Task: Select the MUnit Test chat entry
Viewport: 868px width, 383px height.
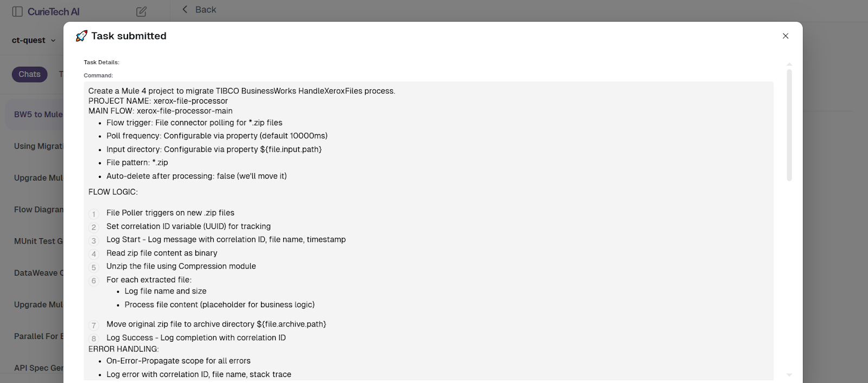Action: (x=38, y=241)
